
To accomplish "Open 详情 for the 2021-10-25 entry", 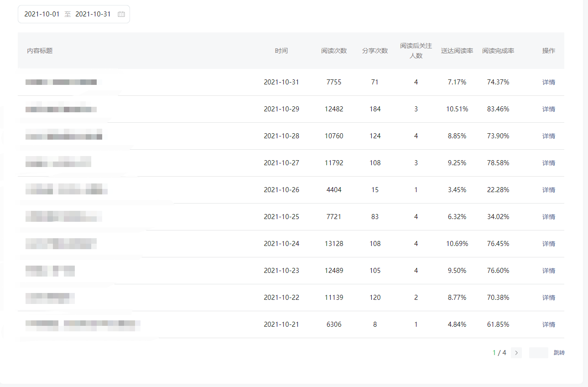I will 548,217.
